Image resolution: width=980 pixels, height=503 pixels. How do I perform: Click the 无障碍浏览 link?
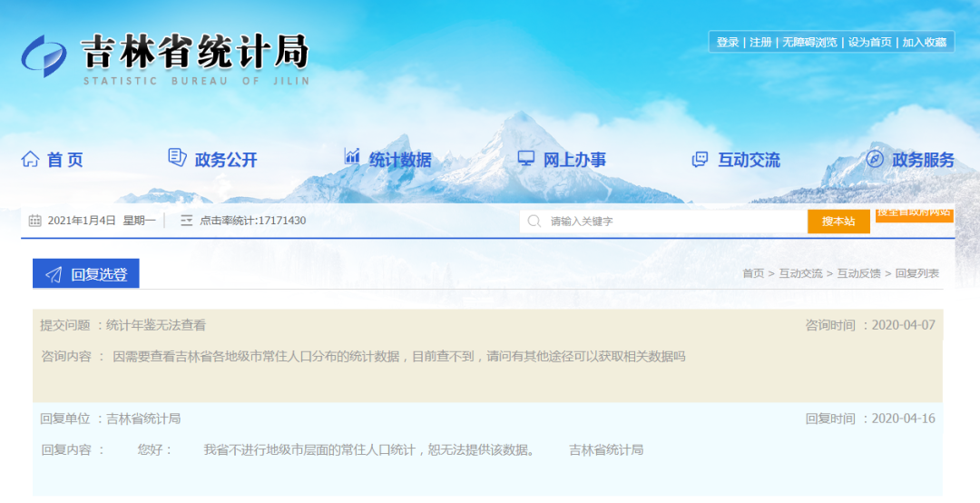809,42
